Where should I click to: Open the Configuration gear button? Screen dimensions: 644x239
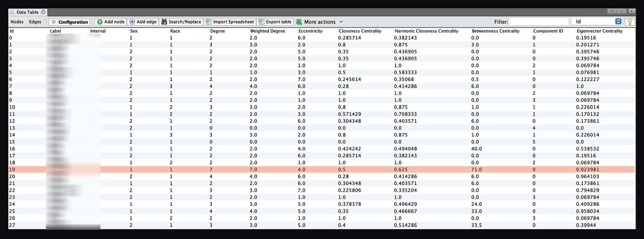(x=69, y=22)
